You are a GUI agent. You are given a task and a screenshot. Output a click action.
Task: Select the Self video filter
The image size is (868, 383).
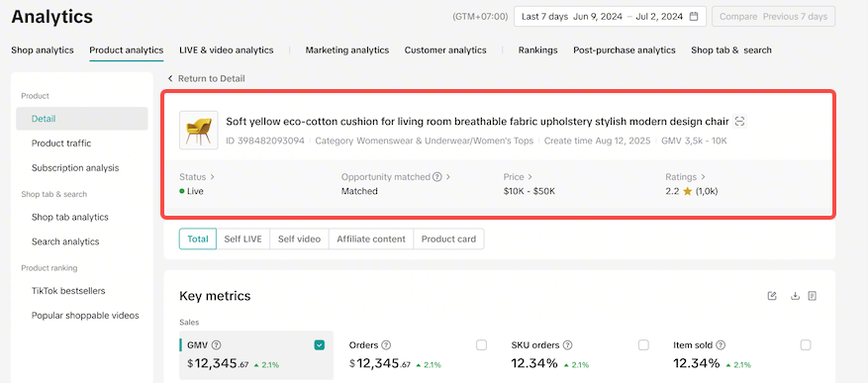pyautogui.click(x=300, y=239)
